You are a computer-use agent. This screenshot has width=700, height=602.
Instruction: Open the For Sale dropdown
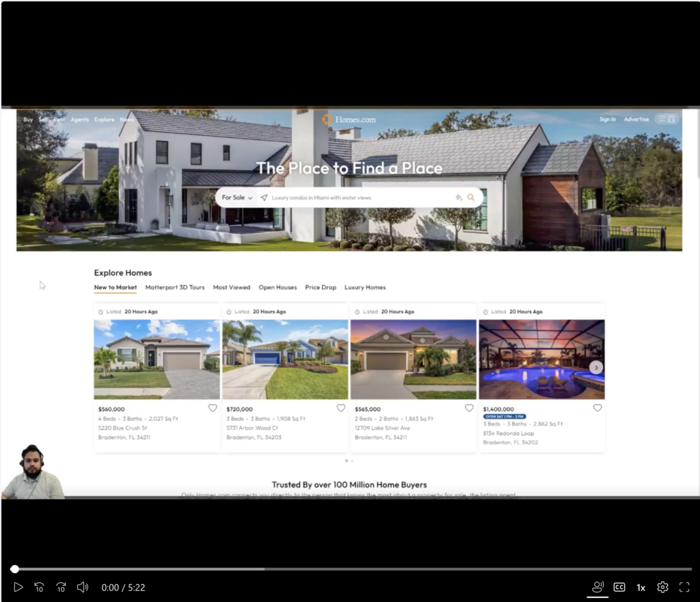click(236, 197)
